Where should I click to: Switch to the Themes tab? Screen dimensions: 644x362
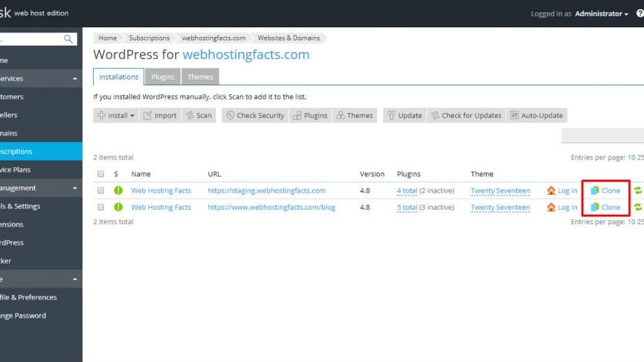200,77
